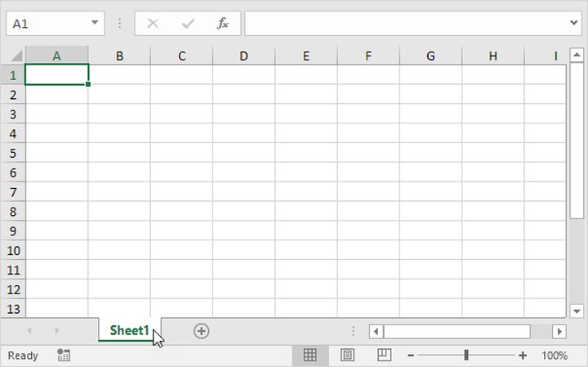
Task: Select column D header
Action: click(243, 56)
